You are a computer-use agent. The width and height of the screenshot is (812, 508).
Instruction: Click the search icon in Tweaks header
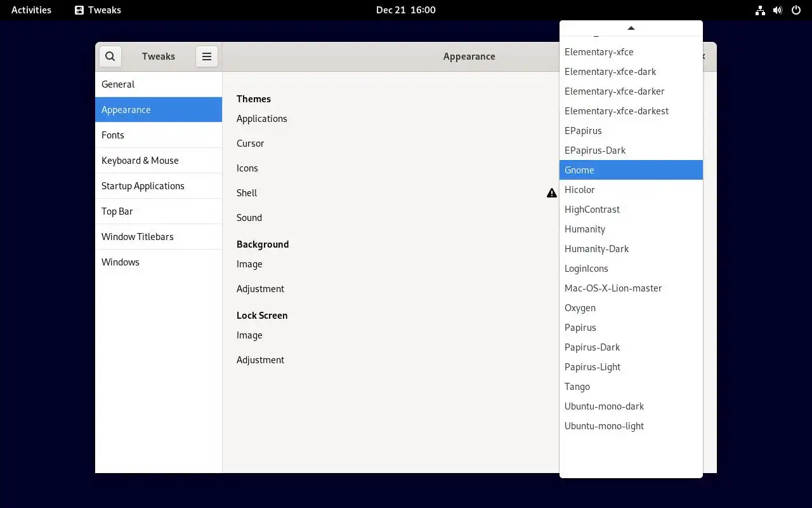(x=110, y=56)
